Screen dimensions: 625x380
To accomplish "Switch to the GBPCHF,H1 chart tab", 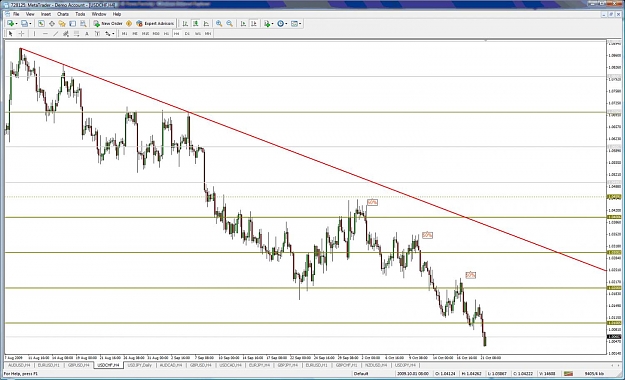I will coord(346,365).
